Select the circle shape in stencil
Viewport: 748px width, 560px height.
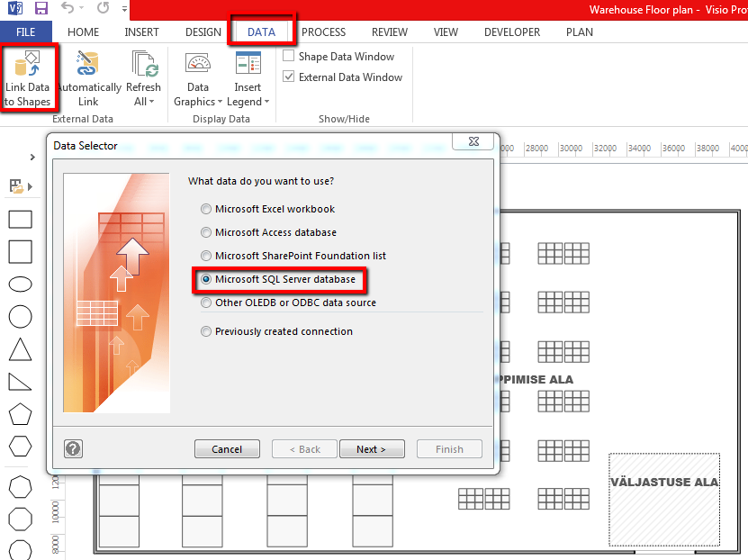[21, 317]
